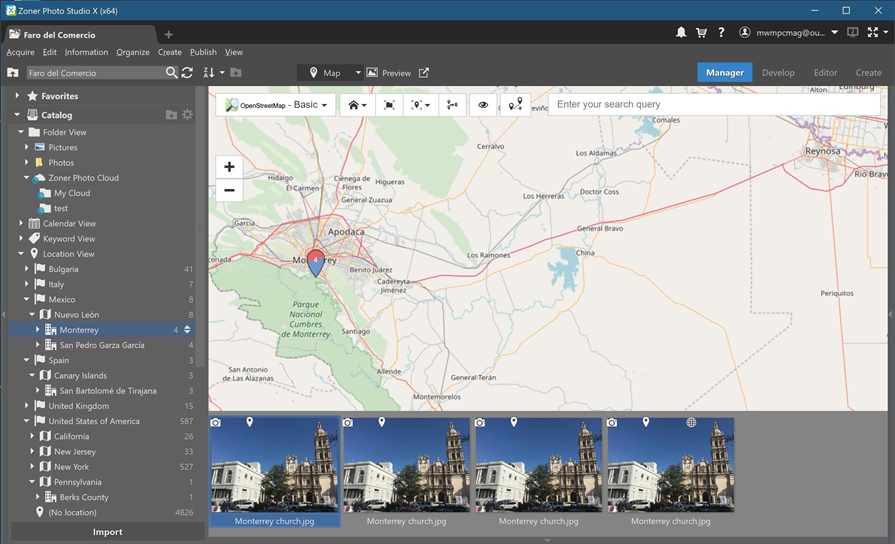Select Italy in location tree
Image resolution: width=895 pixels, height=544 pixels.
coord(56,284)
